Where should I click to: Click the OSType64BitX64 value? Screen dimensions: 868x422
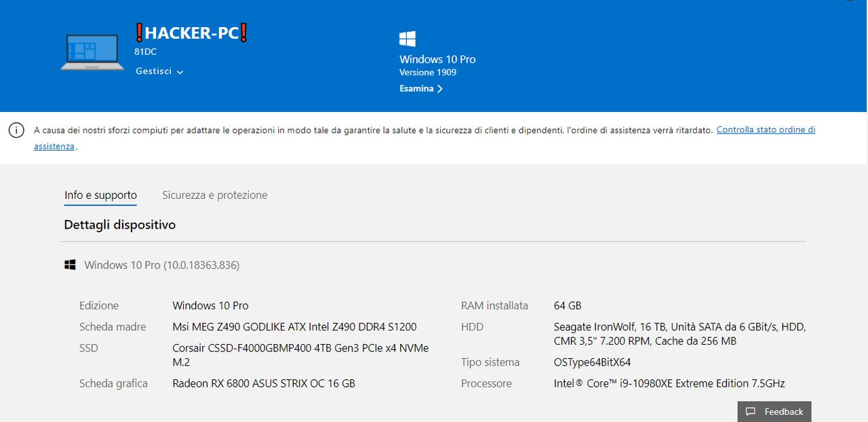point(593,362)
